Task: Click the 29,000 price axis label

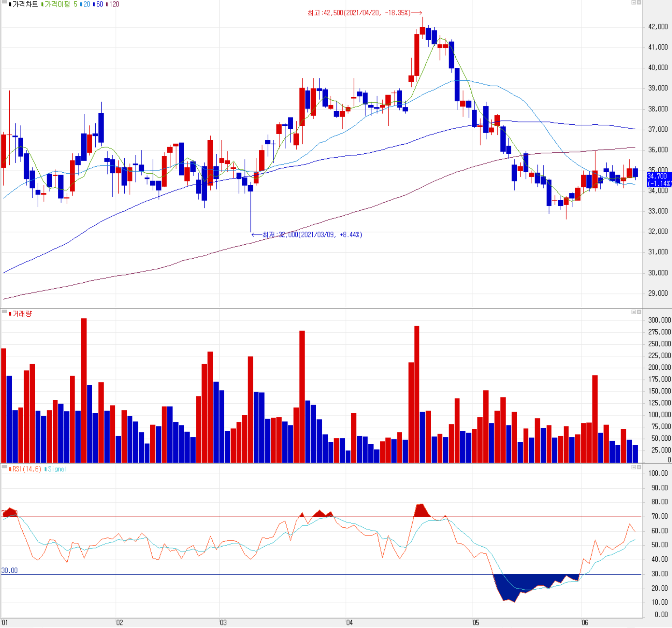Action: tap(658, 293)
